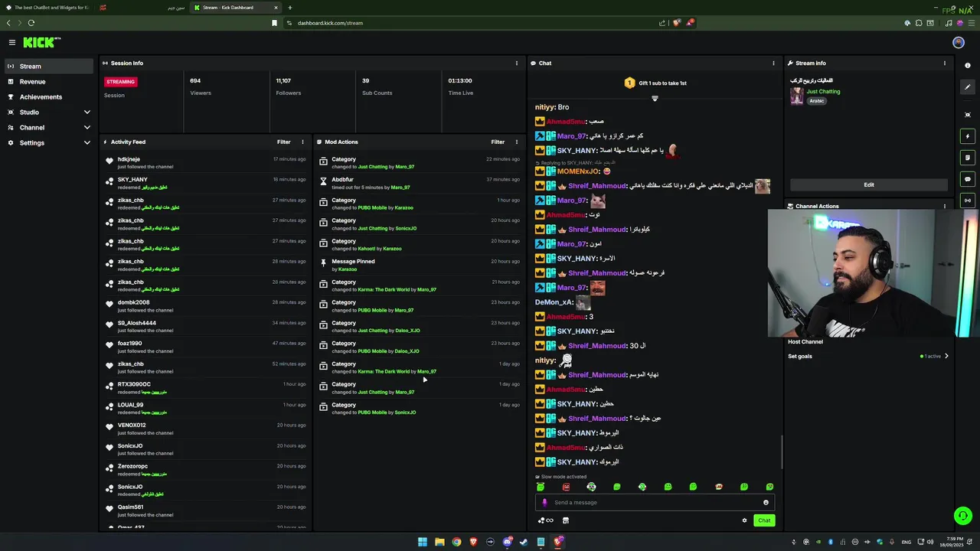Click the Just Chatting category thumbnail
Screen dimensions: 980x551
[797, 96]
